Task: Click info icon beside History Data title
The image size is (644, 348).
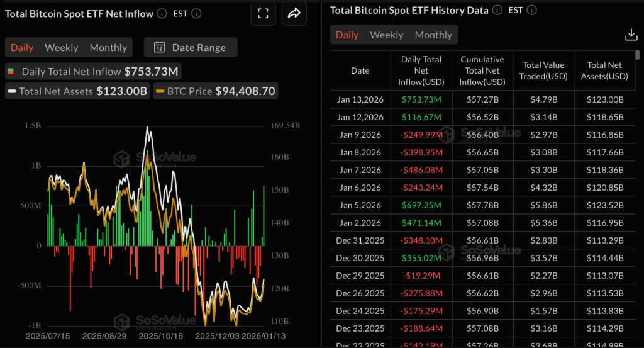Action: pyautogui.click(x=497, y=10)
